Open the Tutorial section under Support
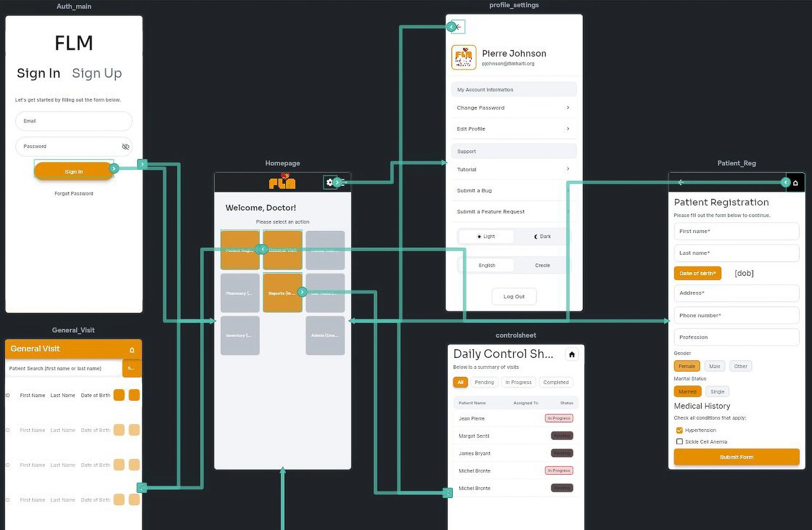812x530 pixels. click(x=514, y=169)
